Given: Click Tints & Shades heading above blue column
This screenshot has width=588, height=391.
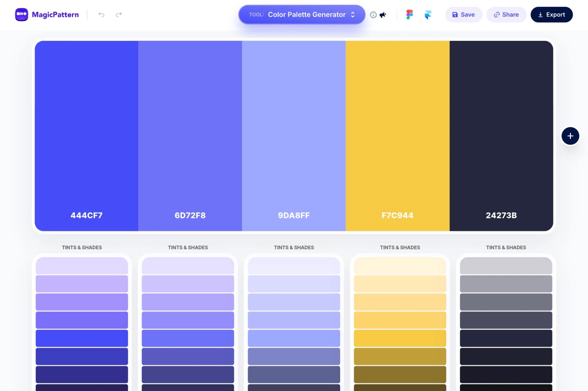Looking at the screenshot, I should pyautogui.click(x=82, y=247).
